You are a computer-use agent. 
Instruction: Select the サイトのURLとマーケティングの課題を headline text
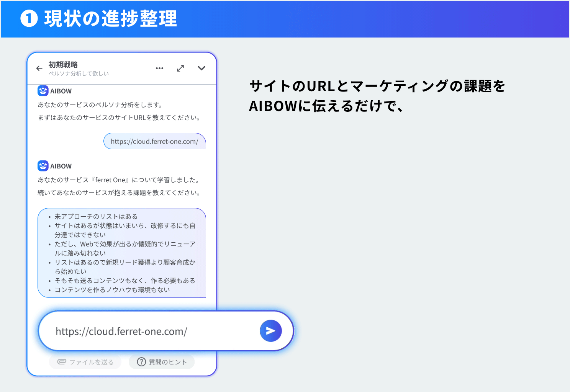point(377,86)
